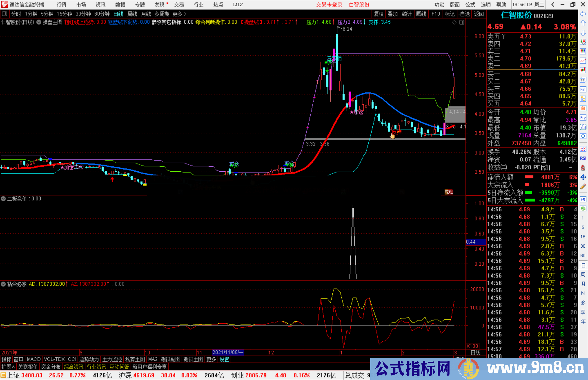Click the grey 4.14 price zone band
Viewport: 588px width, 380px height.
455,114
